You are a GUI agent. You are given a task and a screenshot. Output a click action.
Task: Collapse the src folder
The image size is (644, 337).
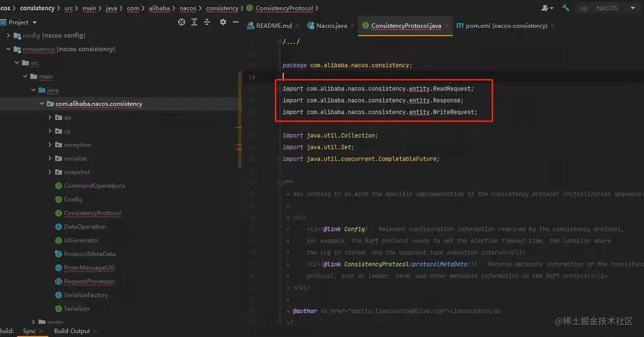[17, 63]
